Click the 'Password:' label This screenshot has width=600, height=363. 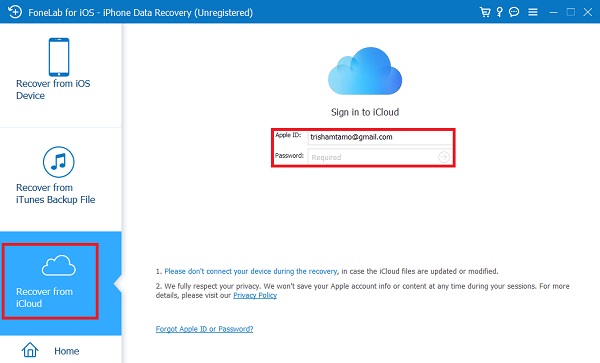click(x=289, y=156)
